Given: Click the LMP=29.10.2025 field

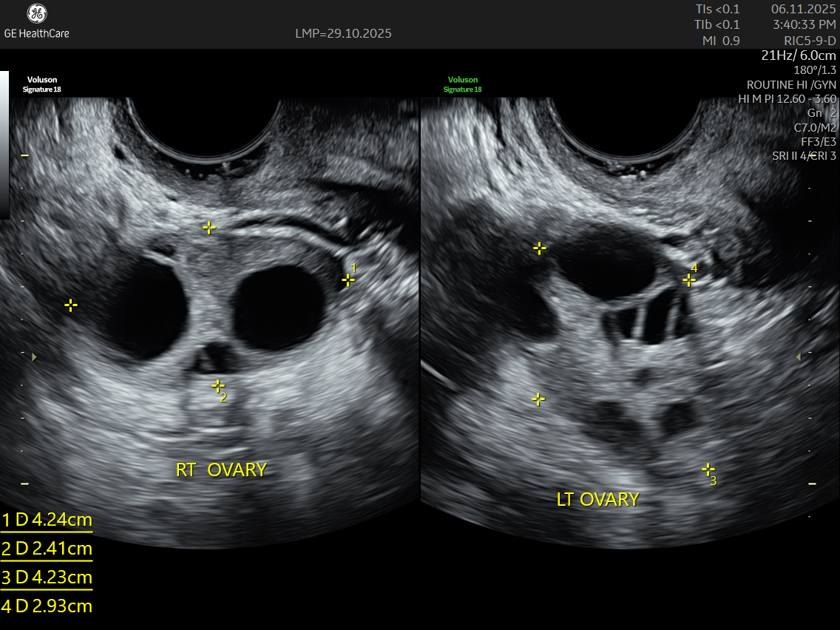Looking at the screenshot, I should click(343, 33).
